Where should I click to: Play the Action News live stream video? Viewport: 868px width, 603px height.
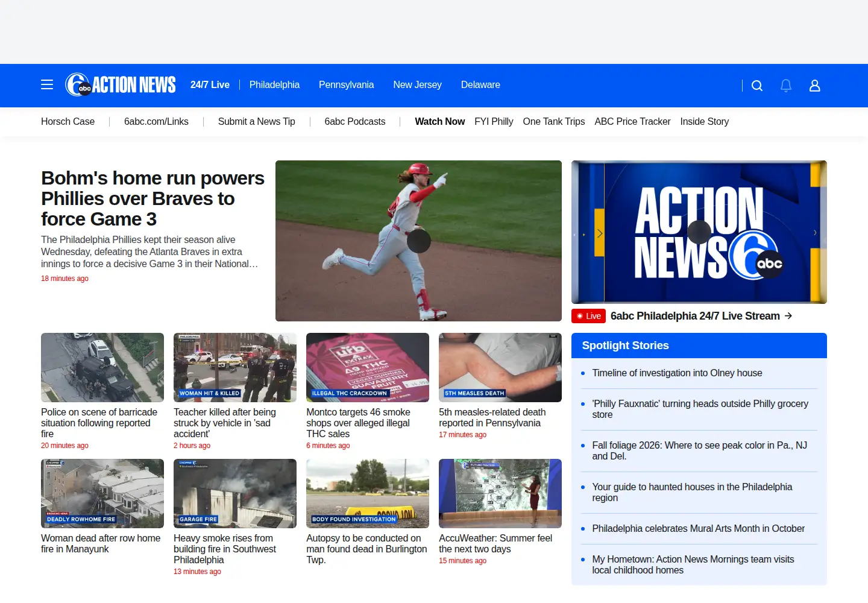[x=699, y=232]
